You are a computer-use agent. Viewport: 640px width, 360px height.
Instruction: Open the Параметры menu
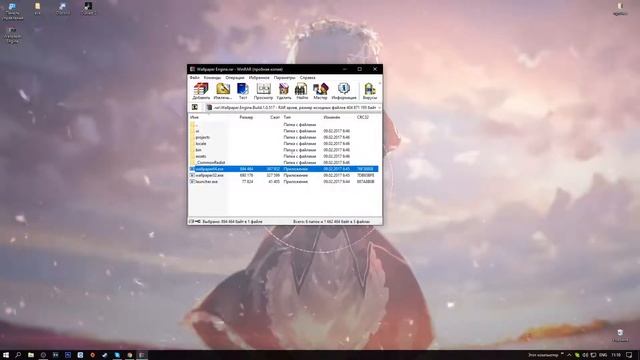click(284, 78)
